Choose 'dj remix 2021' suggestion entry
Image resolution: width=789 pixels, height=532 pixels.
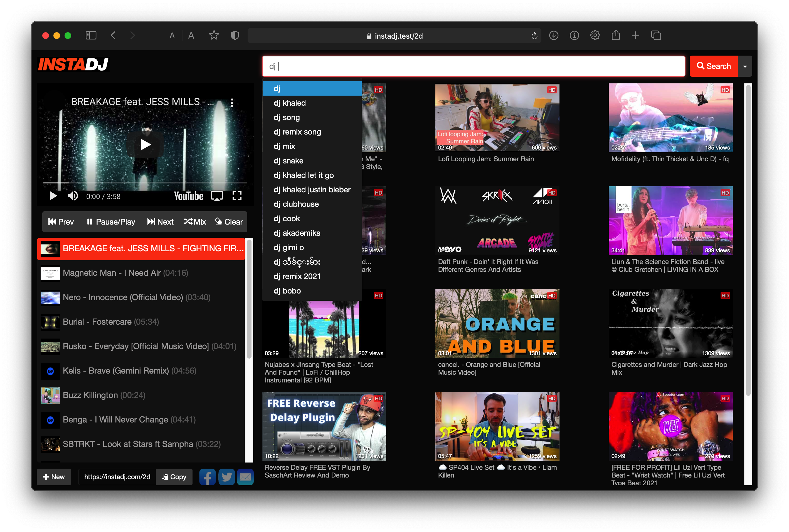click(x=297, y=276)
